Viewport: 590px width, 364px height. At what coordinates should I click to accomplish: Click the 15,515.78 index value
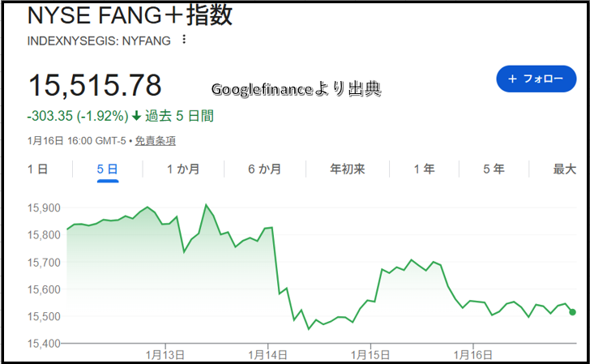tap(95, 85)
